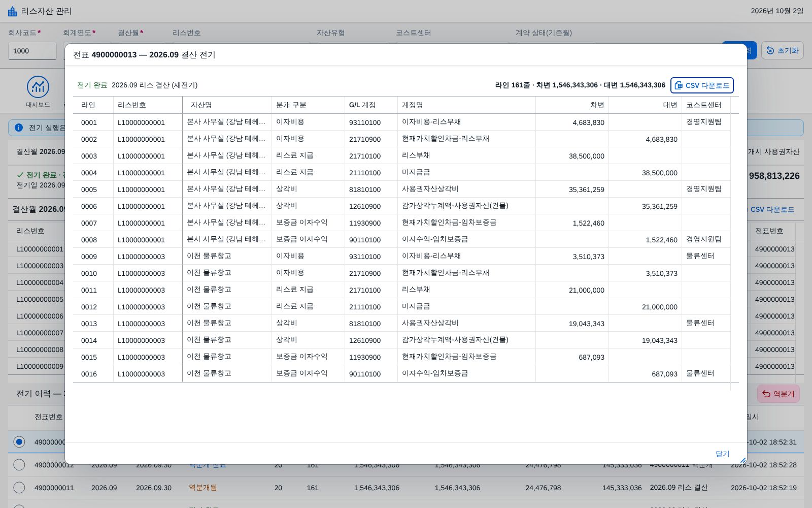
Task: Click 687,093 credit amount in line 0016
Action: coord(665,374)
